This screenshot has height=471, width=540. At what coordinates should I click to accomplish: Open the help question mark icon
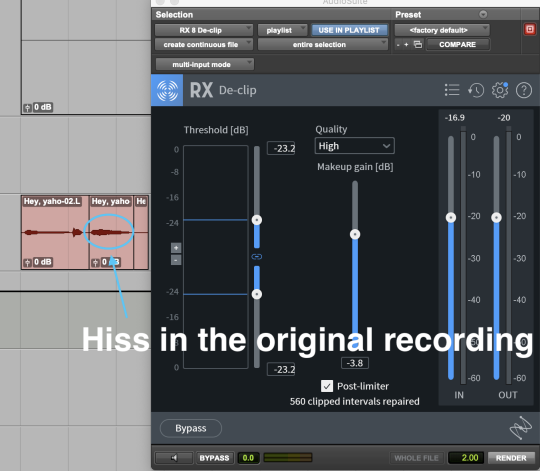524,91
